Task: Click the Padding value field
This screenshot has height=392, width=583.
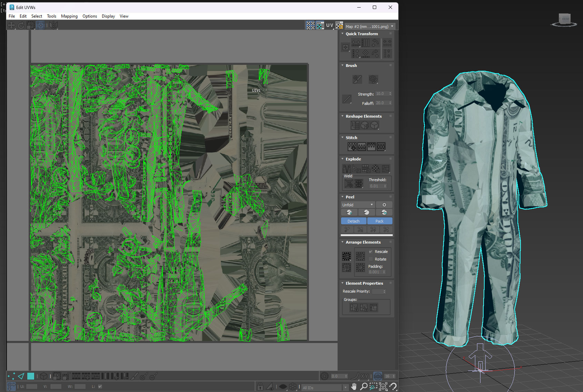Action: (x=377, y=272)
